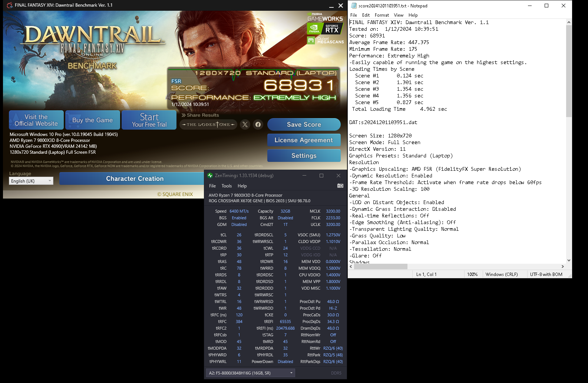Minimize the ZenTimings window
Screen dimensions: 588x383
click(304, 176)
